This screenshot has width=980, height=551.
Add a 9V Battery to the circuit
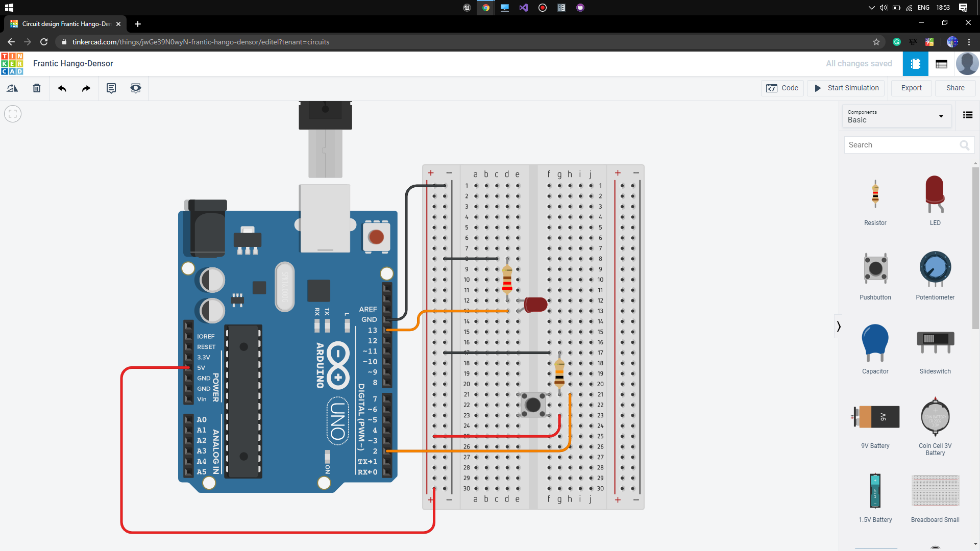tap(875, 417)
